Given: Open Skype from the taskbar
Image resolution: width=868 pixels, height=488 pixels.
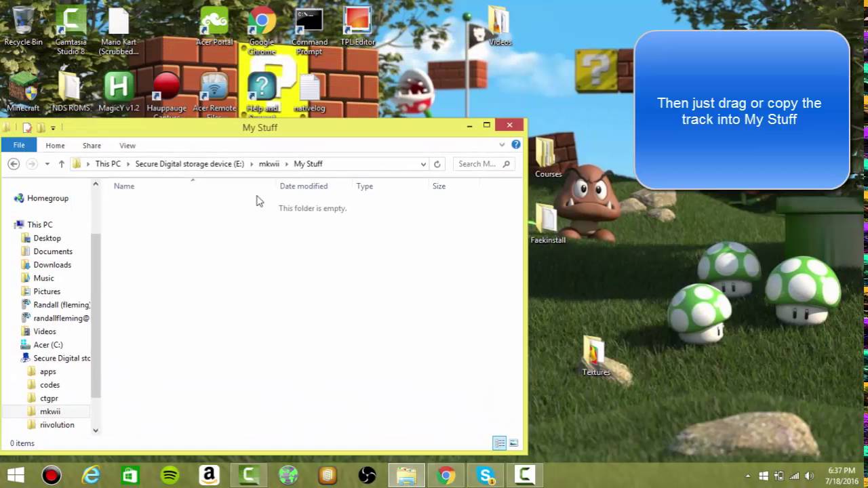Looking at the screenshot, I should [486, 476].
